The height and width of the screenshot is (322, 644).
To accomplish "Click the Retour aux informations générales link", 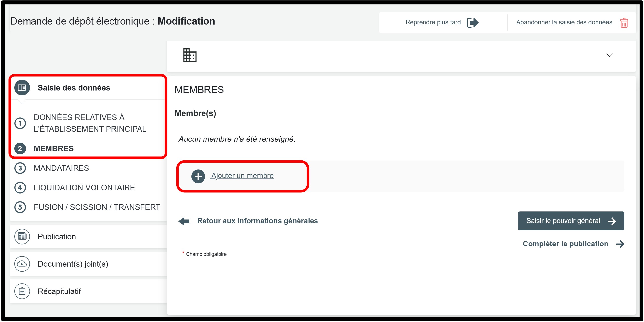I will tap(257, 221).
